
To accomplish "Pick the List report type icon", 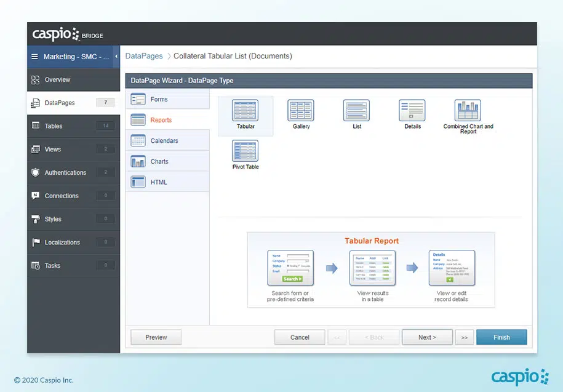I will [x=356, y=110].
